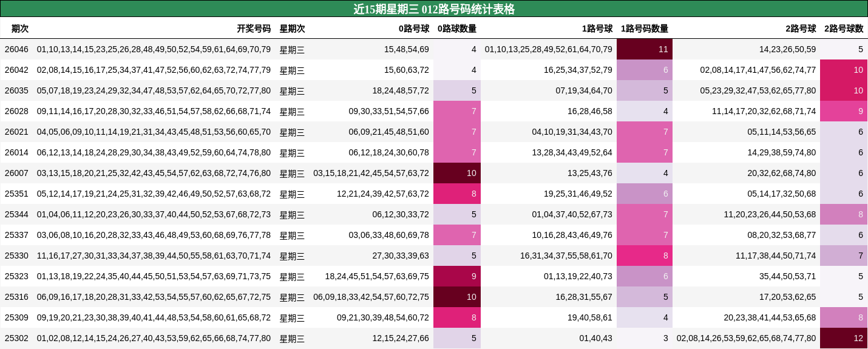Click 2路 count cell 10 in row 26042
Viewport: 868px width, 349px height.
(x=844, y=70)
